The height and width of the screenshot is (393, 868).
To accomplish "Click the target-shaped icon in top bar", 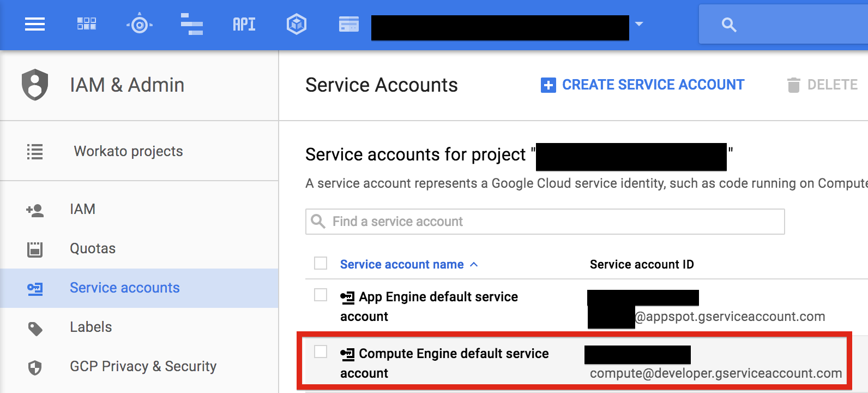I will pyautogui.click(x=140, y=25).
